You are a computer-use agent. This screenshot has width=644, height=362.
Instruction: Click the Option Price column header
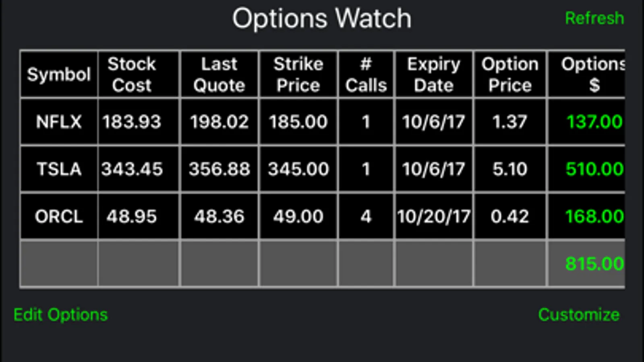coord(510,74)
